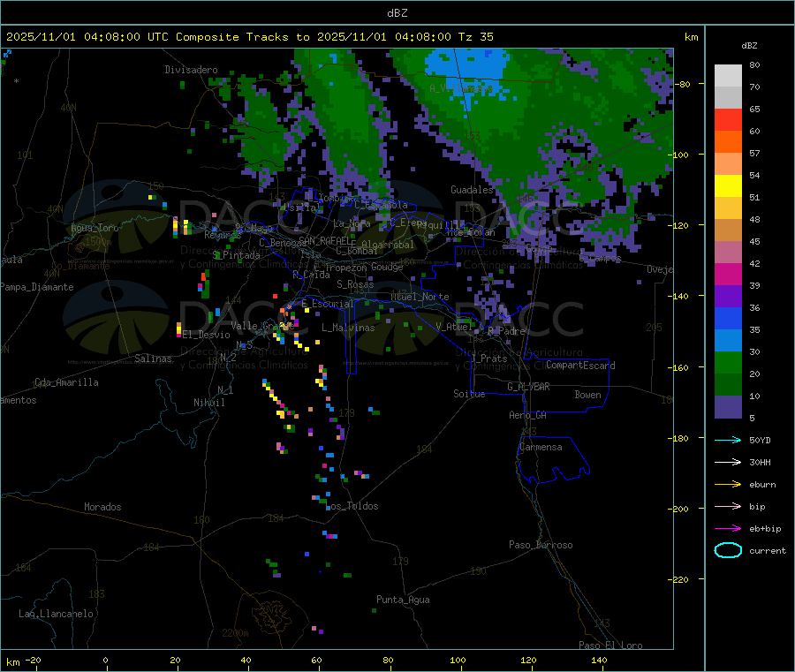Click the Los_Toldos place label
795x672 pixels.
(352, 506)
